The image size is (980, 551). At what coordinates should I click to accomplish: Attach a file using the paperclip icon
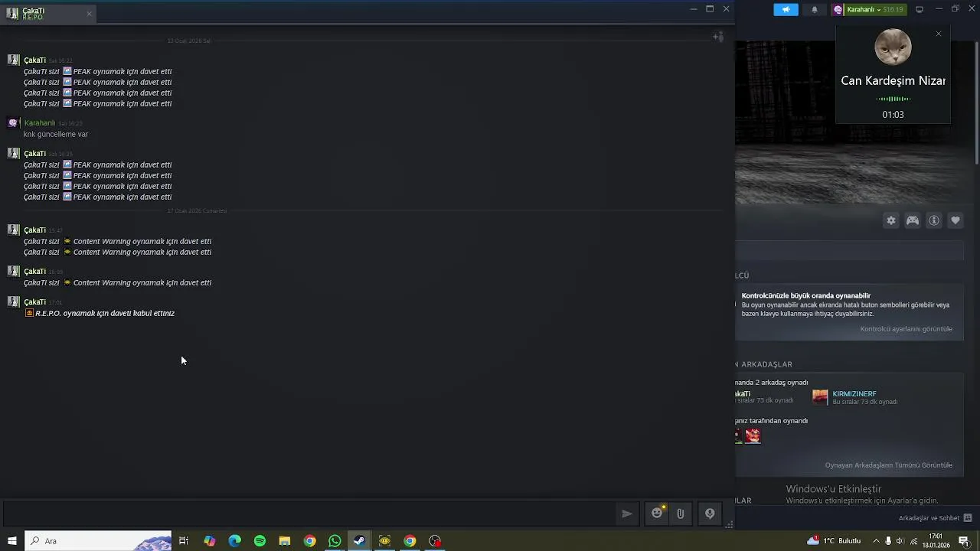click(x=680, y=514)
